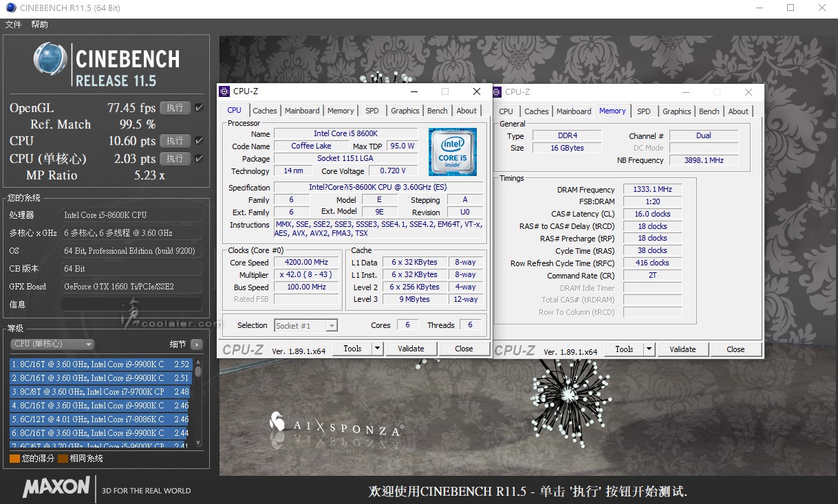The image size is (838, 504).
Task: Open Mainboard tab in the Memory-tab CPU-Z window
Action: tap(574, 111)
